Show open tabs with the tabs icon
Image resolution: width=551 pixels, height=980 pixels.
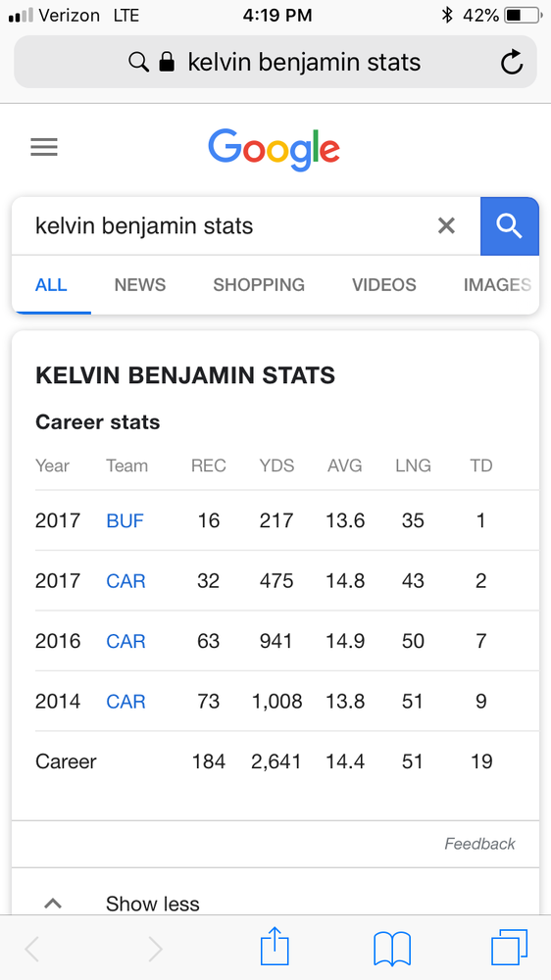click(x=509, y=948)
